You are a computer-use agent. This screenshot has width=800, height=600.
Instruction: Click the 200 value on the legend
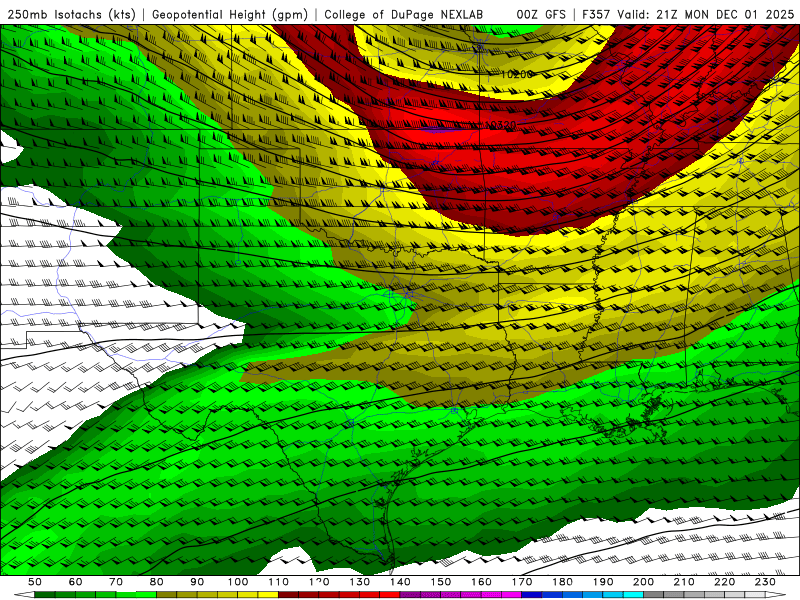pyautogui.click(x=643, y=582)
